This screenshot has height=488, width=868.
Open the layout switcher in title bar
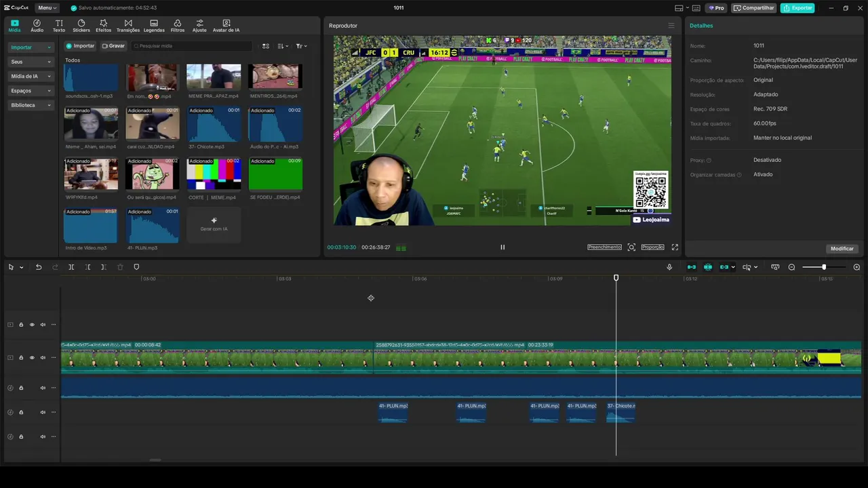(x=681, y=8)
